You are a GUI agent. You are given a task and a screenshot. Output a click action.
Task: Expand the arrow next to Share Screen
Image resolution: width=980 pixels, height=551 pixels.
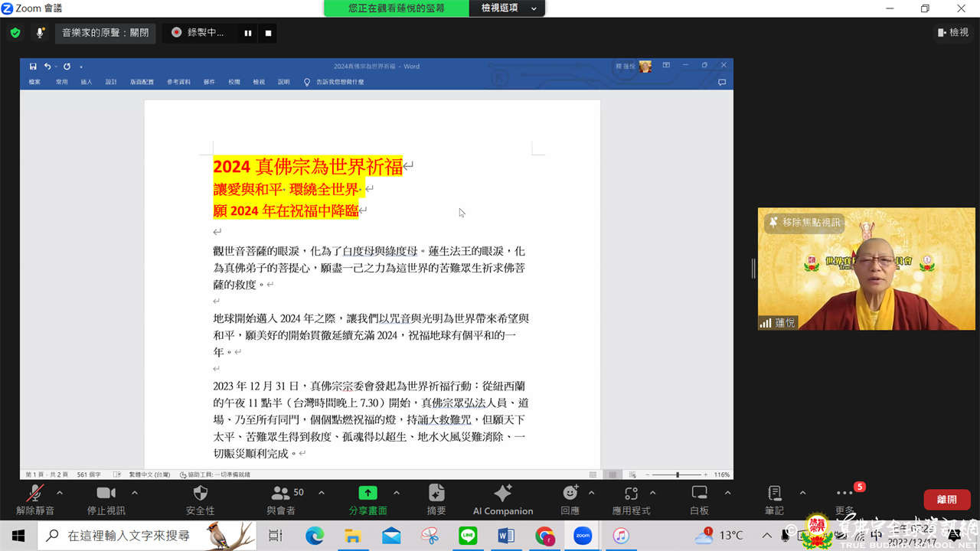[x=397, y=493]
